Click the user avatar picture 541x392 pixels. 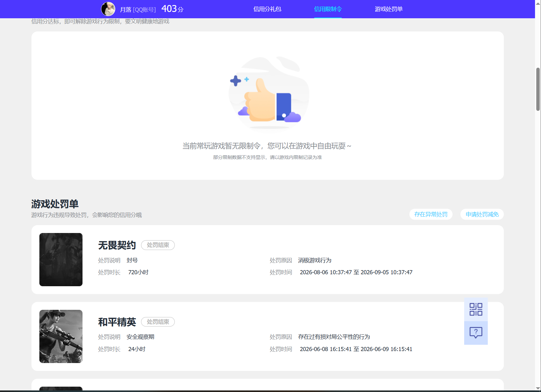click(x=108, y=9)
